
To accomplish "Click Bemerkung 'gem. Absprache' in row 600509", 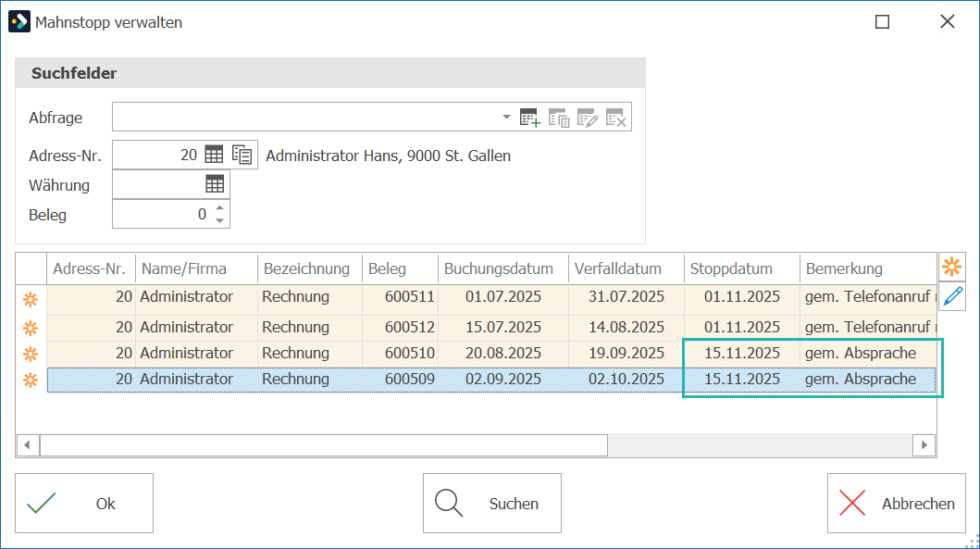I will [868, 380].
